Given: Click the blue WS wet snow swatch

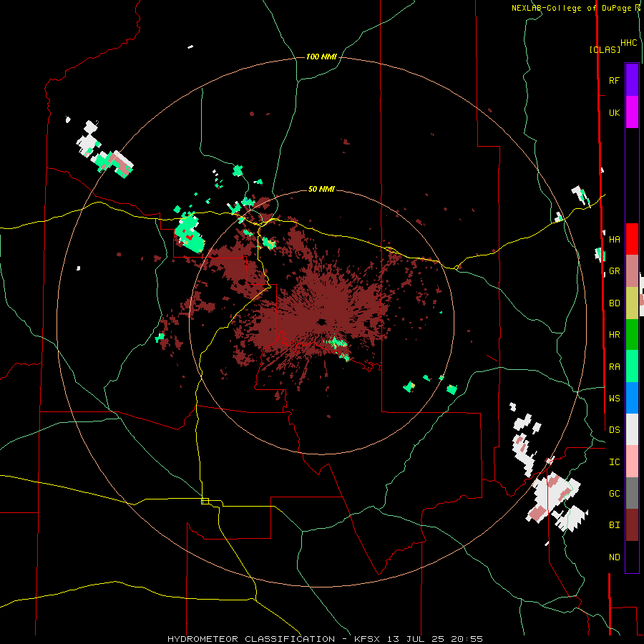Looking at the screenshot, I should (632, 398).
